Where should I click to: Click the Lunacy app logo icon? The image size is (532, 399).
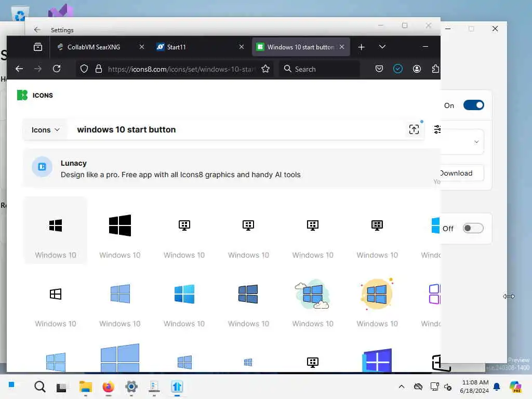(x=42, y=167)
